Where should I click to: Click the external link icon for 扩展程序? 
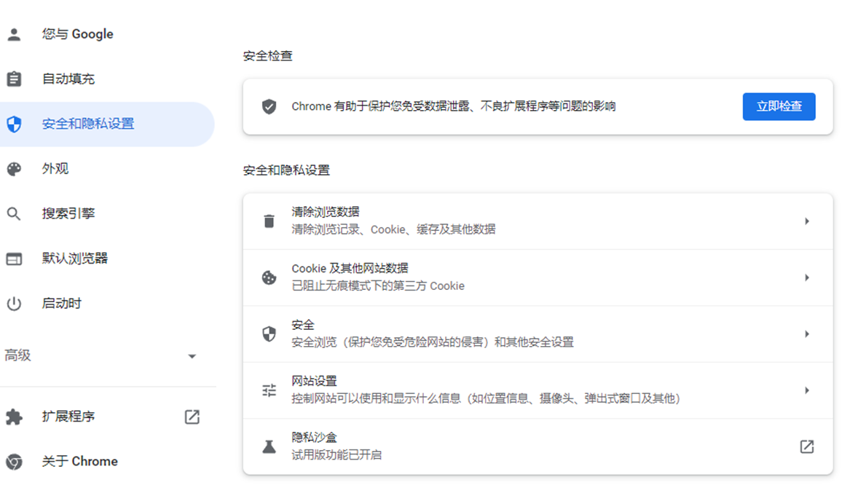coord(192,417)
